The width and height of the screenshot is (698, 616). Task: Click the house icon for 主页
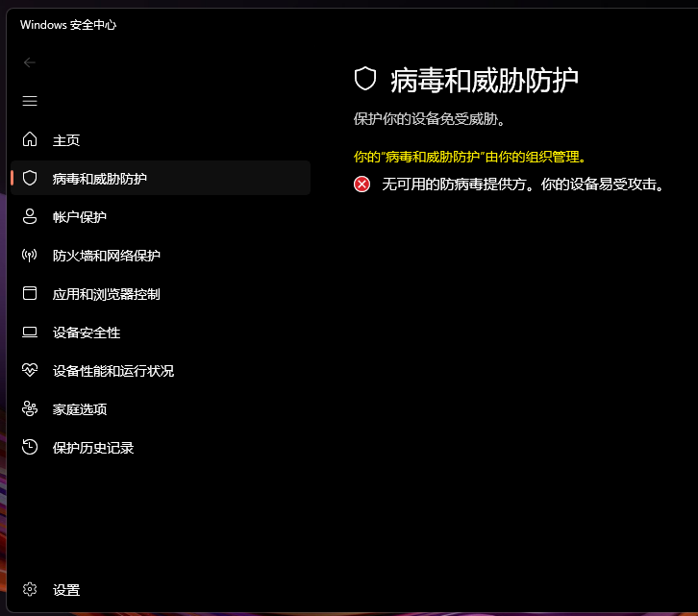[30, 140]
